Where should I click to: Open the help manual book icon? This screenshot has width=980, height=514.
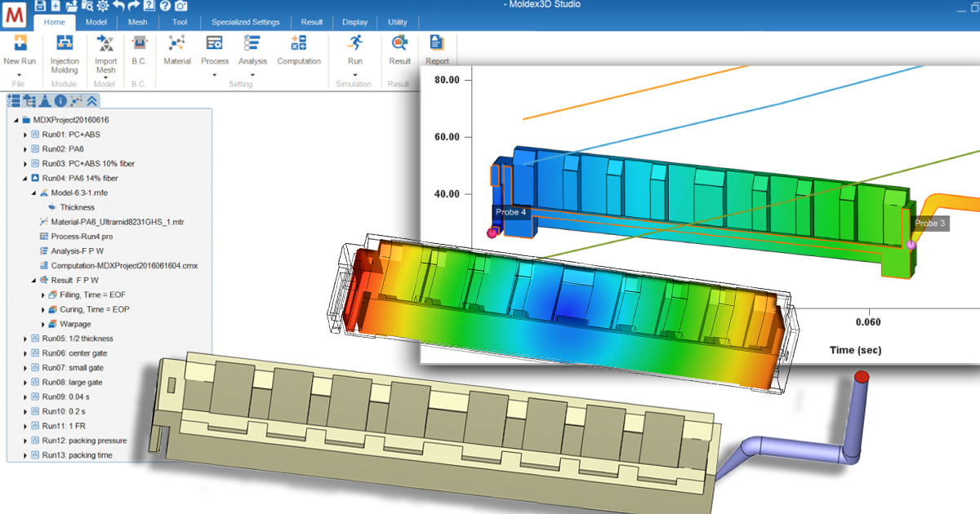[x=149, y=6]
